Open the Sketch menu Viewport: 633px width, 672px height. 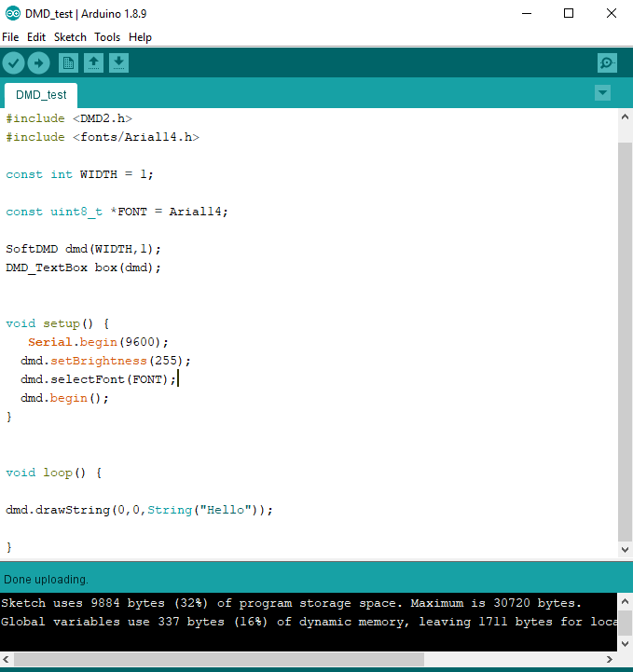point(70,37)
